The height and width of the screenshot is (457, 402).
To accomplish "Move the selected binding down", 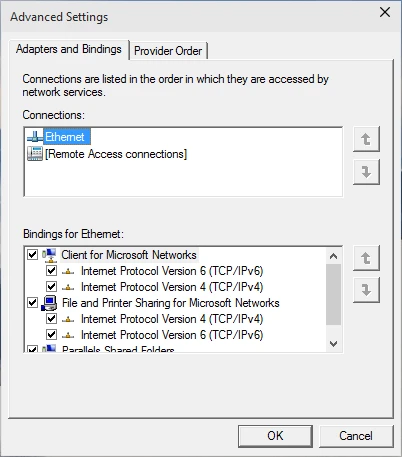I will coord(366,290).
